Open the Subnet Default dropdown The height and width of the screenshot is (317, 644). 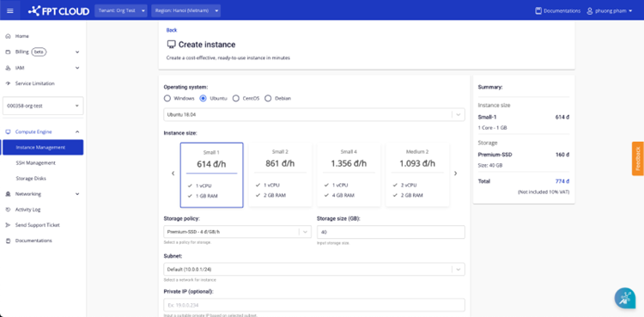pyautogui.click(x=314, y=269)
